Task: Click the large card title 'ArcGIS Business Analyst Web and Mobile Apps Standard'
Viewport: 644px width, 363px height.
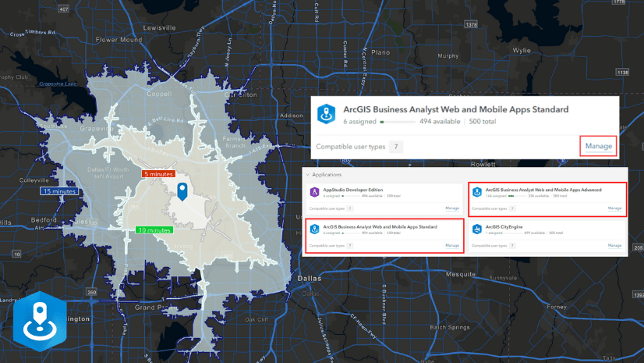Action: tap(456, 109)
